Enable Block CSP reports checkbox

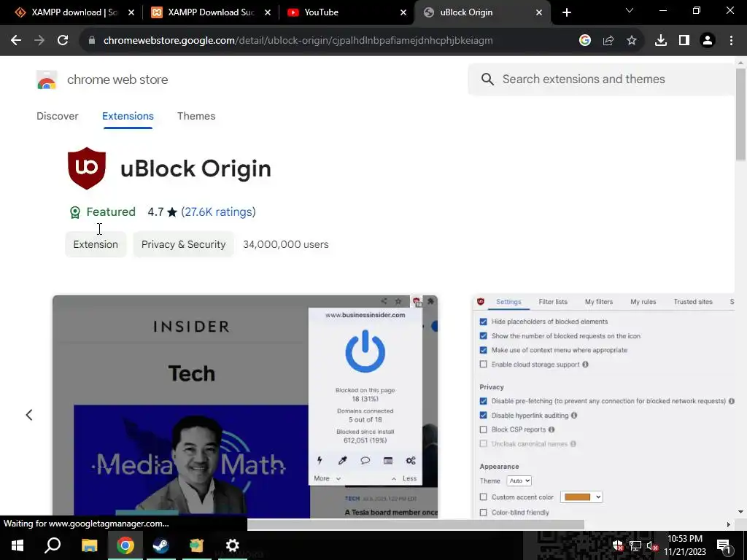483,429
